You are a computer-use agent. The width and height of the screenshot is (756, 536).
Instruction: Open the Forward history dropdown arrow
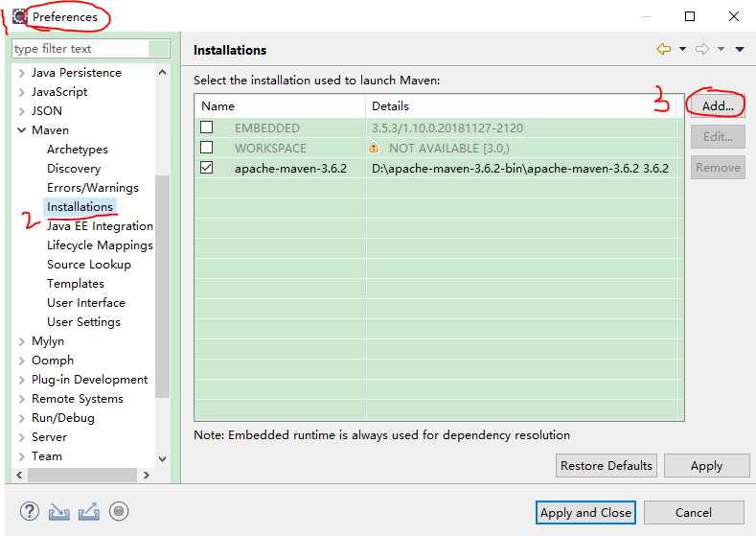click(x=721, y=49)
